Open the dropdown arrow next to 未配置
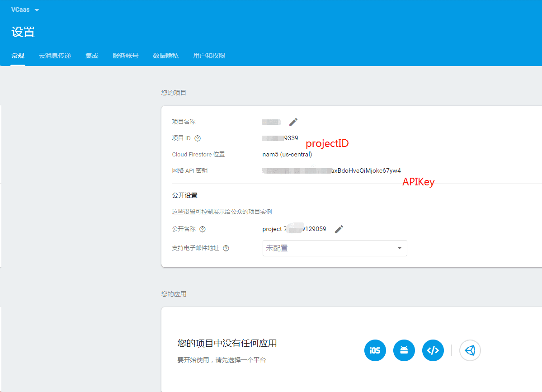The image size is (542, 392). point(399,248)
